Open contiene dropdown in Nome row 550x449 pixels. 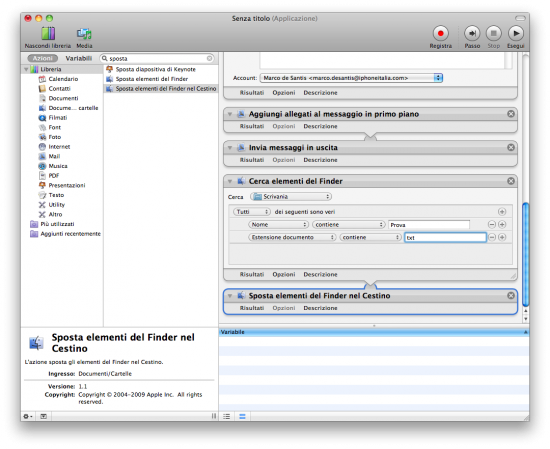coord(349,224)
